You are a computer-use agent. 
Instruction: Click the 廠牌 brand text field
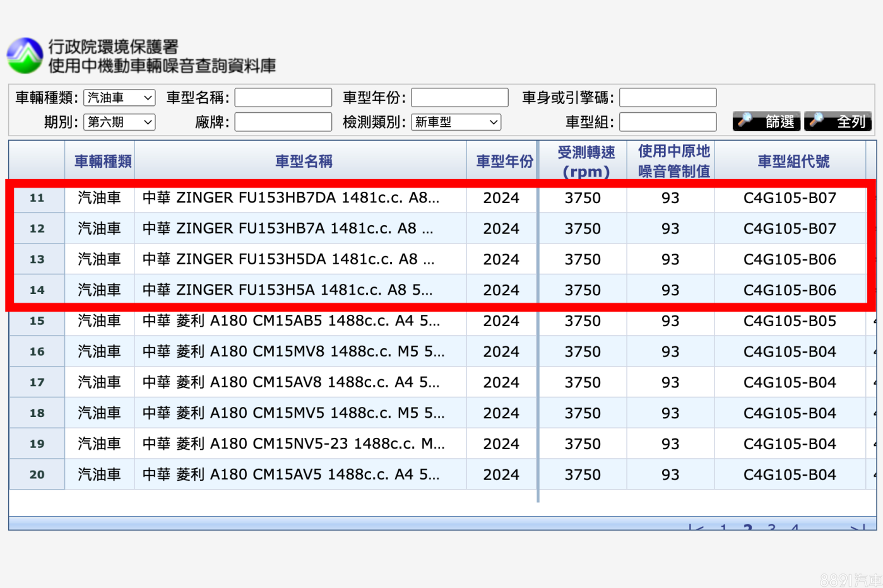tap(283, 122)
